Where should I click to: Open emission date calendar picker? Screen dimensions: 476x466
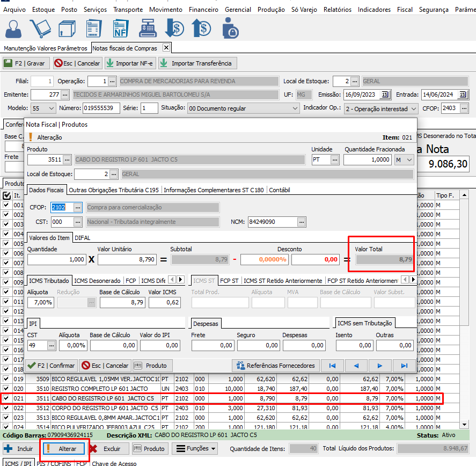[x=385, y=94]
